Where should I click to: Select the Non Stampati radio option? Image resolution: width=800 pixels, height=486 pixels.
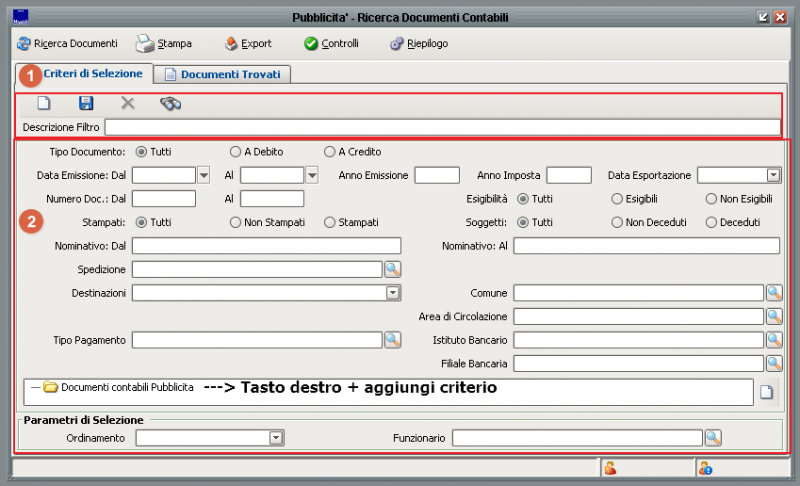(235, 222)
